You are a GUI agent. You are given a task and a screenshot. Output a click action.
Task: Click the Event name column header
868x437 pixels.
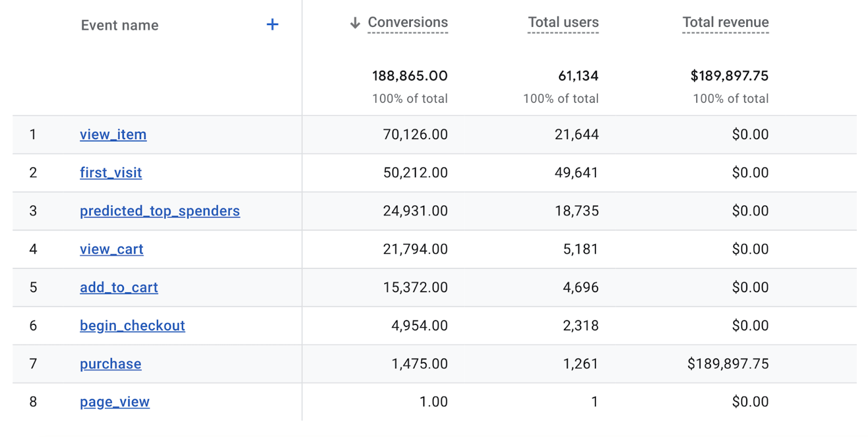(x=120, y=25)
